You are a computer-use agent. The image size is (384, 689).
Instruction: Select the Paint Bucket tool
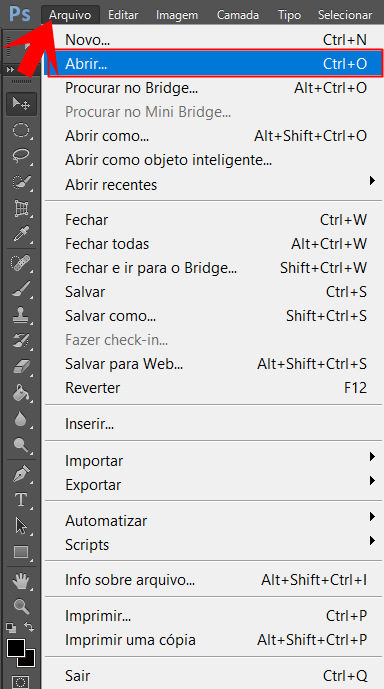21,392
